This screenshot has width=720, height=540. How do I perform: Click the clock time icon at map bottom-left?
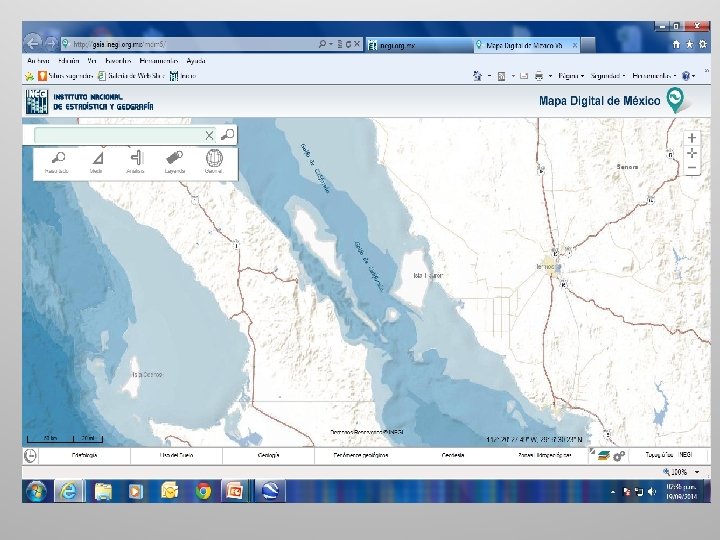click(30, 456)
